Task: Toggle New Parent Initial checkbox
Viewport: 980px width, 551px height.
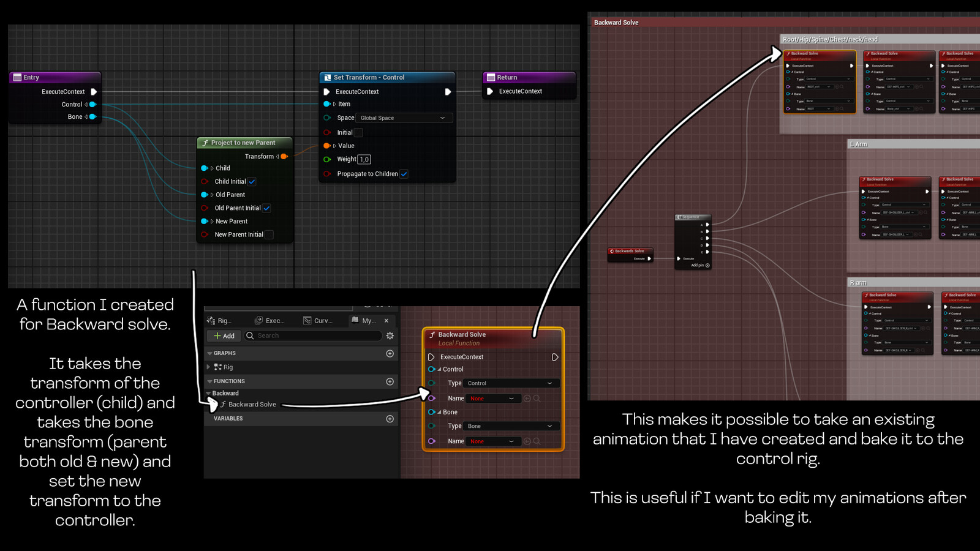Action: (269, 234)
